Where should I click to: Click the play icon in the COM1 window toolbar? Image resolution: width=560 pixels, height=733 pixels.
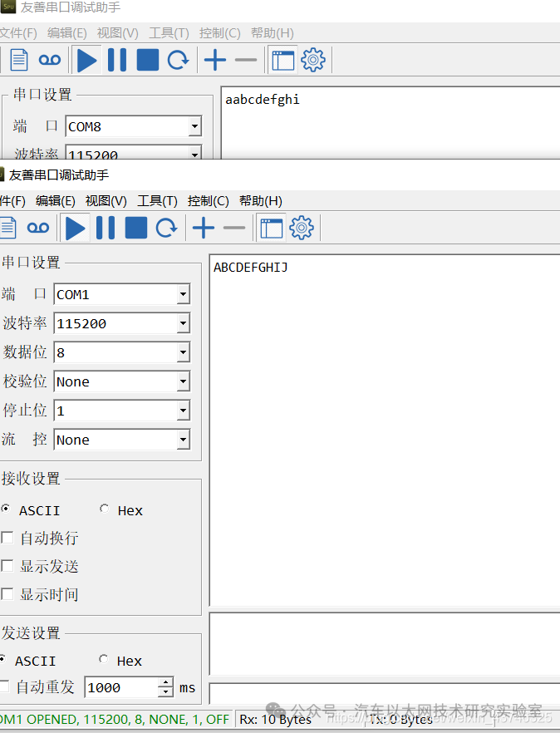pyautogui.click(x=76, y=228)
